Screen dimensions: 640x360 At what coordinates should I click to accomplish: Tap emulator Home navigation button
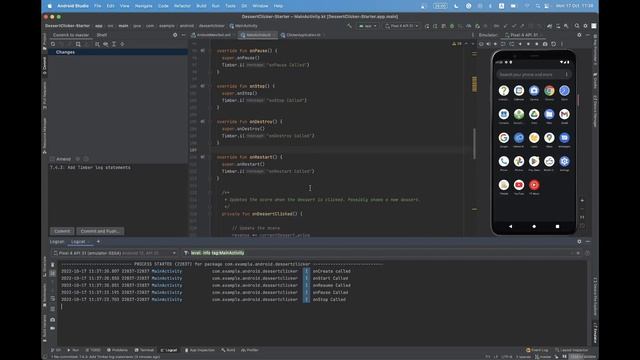534,226
